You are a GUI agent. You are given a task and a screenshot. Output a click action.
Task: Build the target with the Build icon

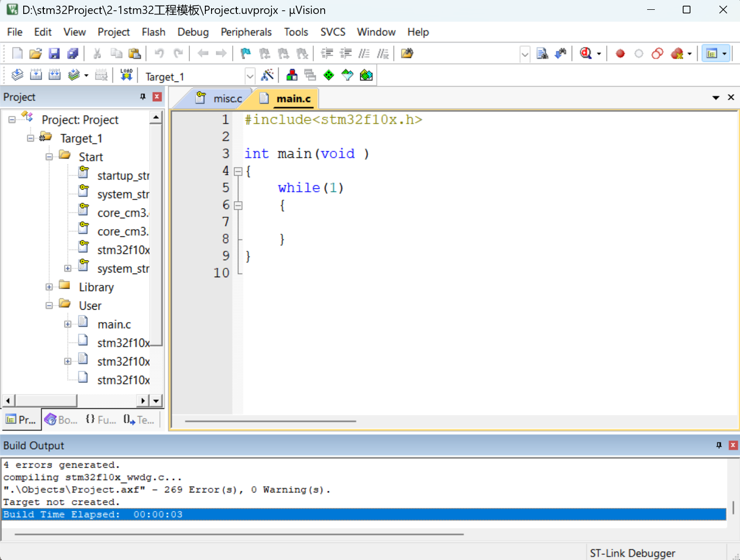point(36,75)
